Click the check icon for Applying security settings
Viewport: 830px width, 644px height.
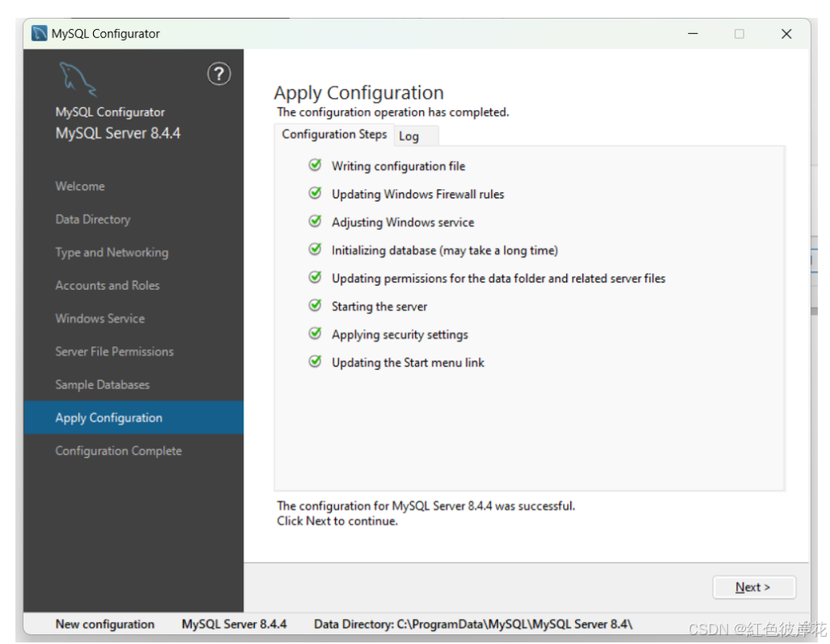(315, 333)
